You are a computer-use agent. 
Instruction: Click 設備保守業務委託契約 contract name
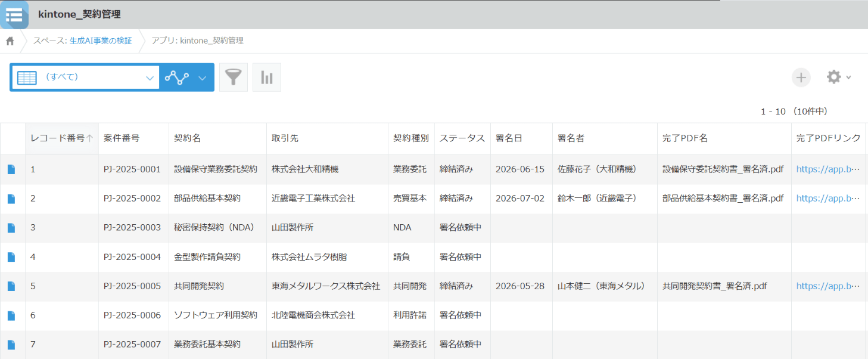tap(216, 169)
